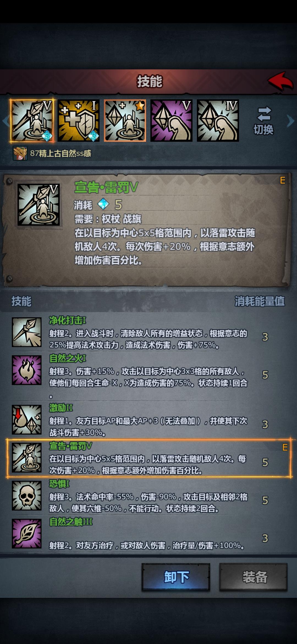Click the hero avatar portrait thumbnail
Viewport: 297px width, 644px height.
click(20, 153)
